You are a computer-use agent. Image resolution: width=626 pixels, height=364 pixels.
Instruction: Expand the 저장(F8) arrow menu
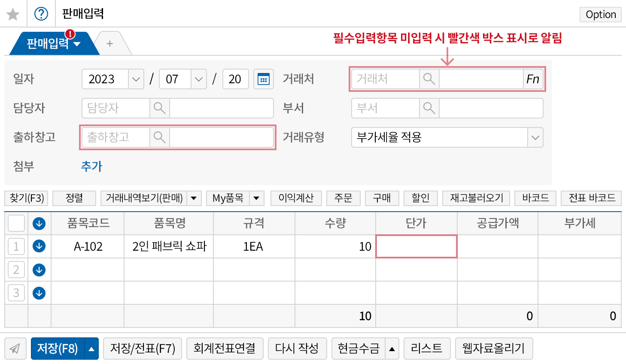click(x=91, y=349)
